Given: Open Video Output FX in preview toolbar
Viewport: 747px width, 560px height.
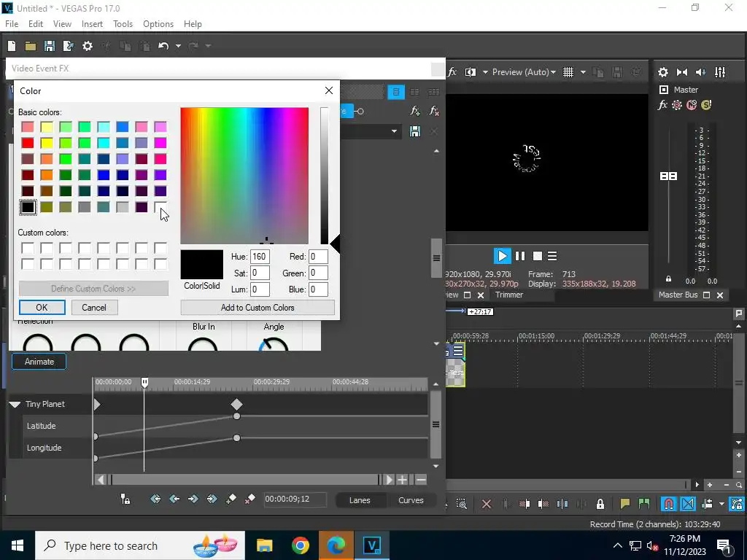Looking at the screenshot, I should [452, 72].
